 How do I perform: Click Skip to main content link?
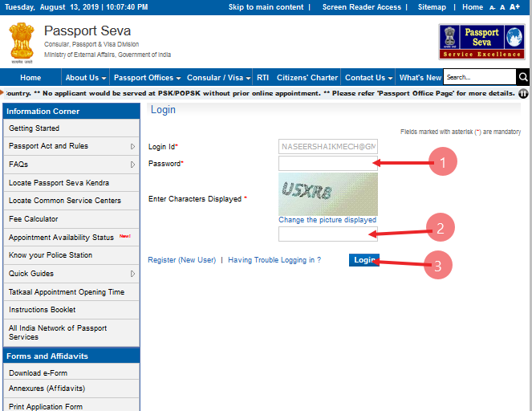266,7
